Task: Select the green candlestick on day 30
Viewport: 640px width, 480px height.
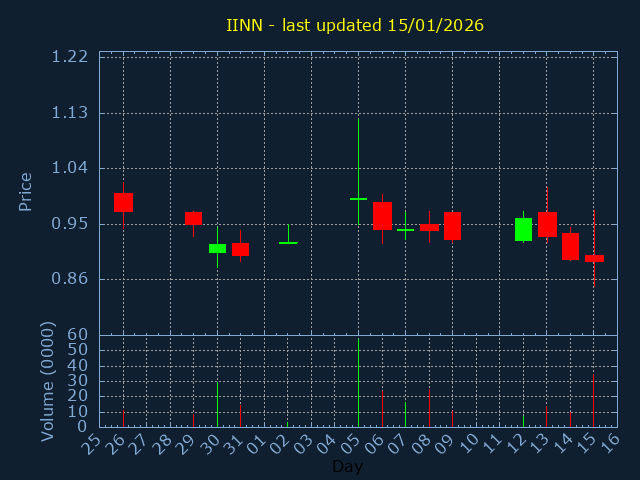Action: [x=217, y=248]
